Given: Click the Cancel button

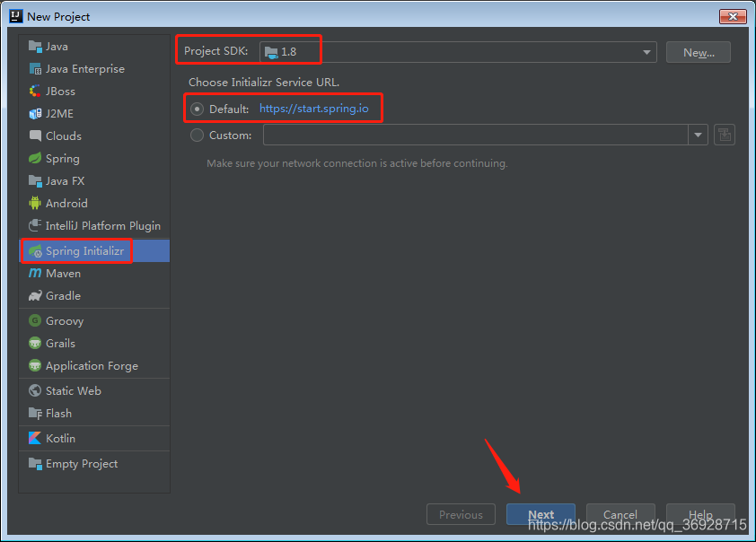Looking at the screenshot, I should (620, 514).
